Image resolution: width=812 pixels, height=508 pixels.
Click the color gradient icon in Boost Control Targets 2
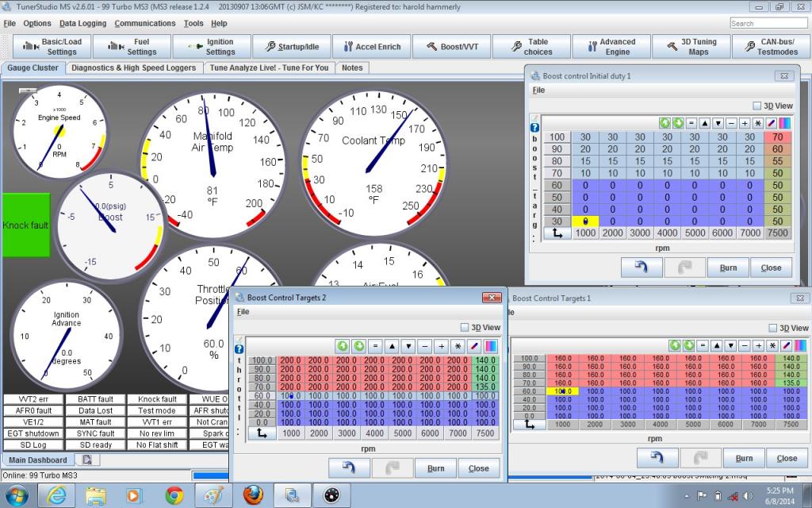(x=491, y=347)
